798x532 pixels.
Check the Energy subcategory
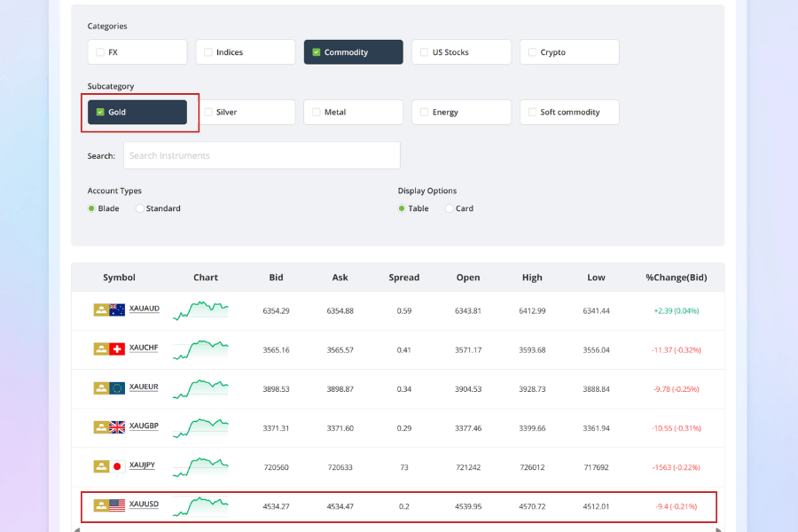[424, 112]
